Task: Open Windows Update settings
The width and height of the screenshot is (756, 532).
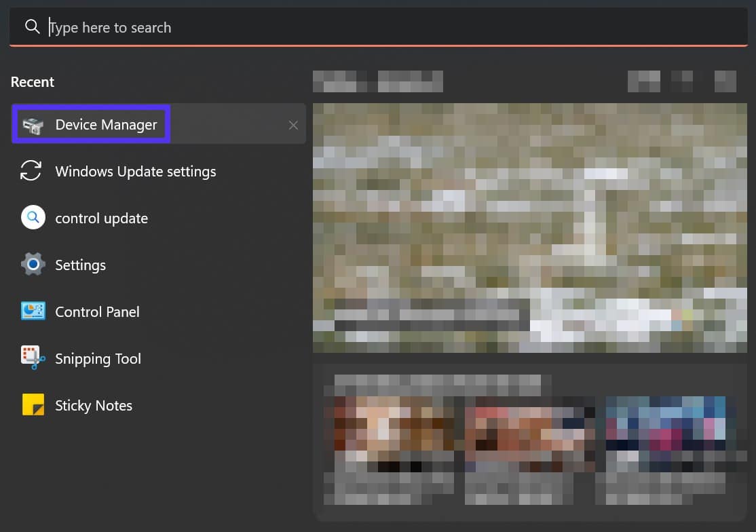Action: 136,172
